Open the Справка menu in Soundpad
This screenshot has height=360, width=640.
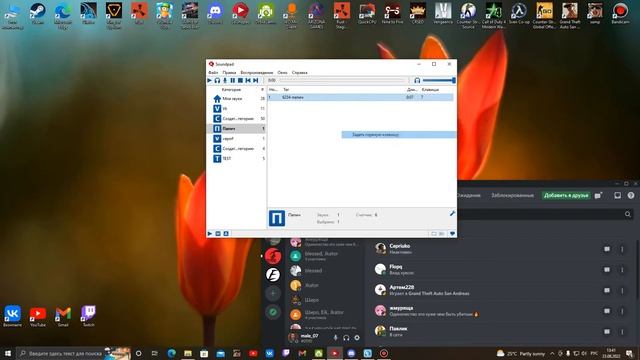[300, 72]
